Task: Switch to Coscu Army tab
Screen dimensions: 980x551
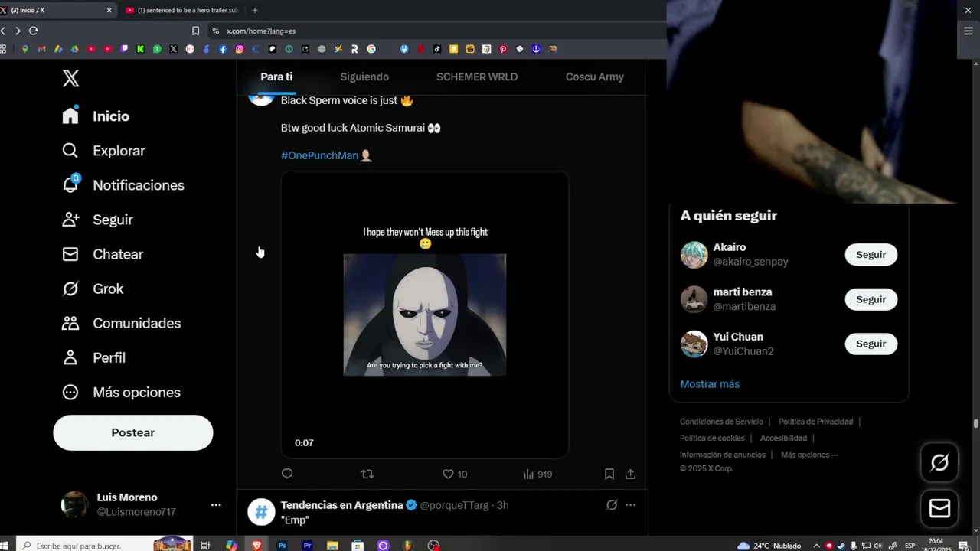Action: [x=595, y=77]
